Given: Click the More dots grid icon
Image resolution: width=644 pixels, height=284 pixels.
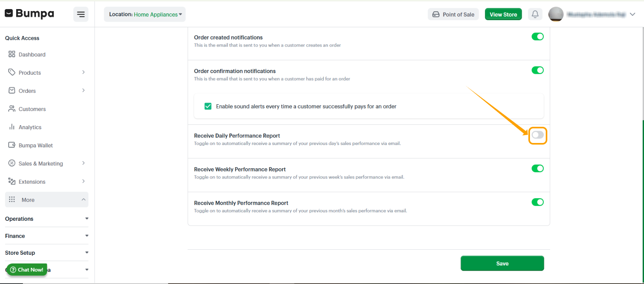Looking at the screenshot, I should click(x=12, y=199).
